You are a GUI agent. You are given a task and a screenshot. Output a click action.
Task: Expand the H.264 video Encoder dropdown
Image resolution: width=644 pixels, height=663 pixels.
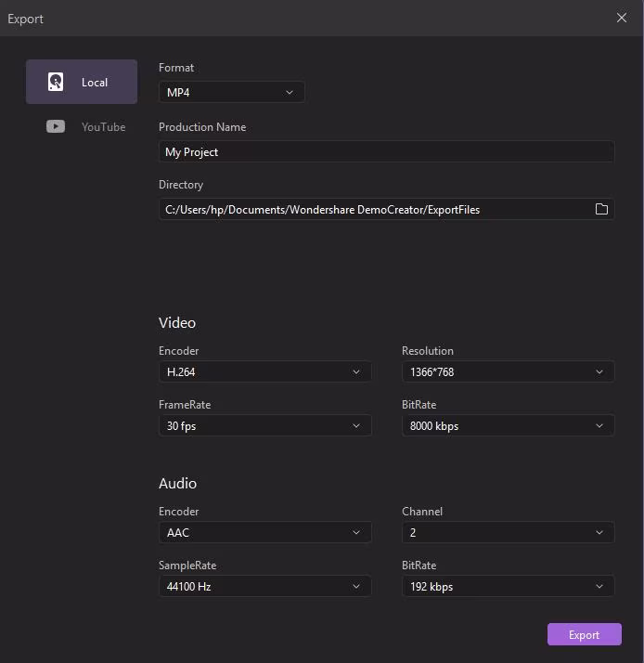pos(264,371)
